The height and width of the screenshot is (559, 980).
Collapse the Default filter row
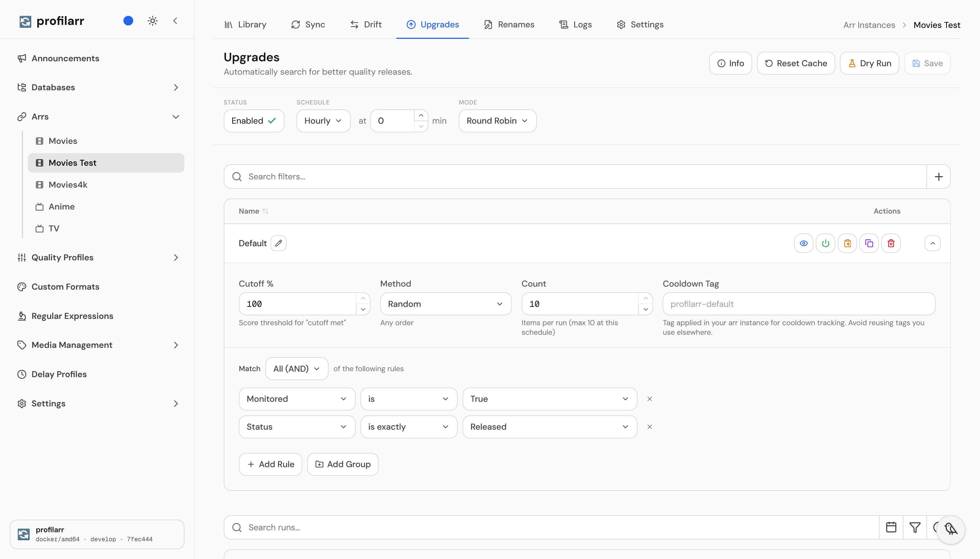932,243
